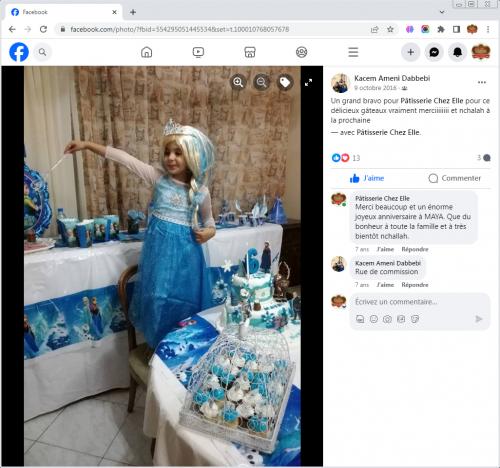
Task: Click the Commenter button
Action: pos(455,178)
